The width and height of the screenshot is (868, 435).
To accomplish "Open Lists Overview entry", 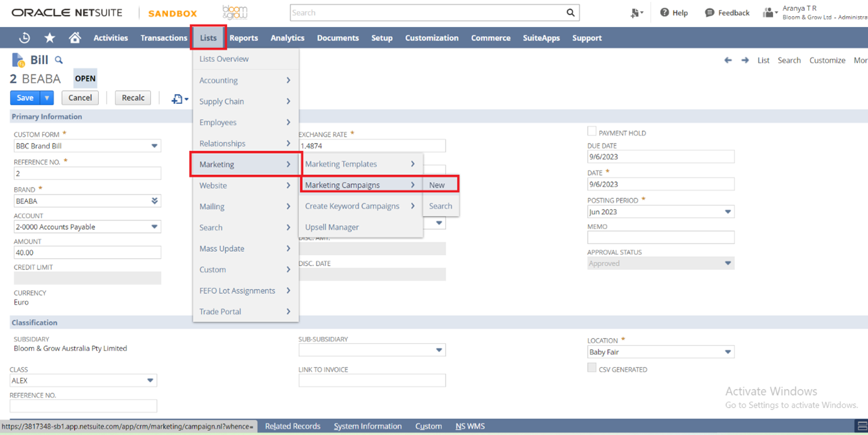I will coord(245,59).
